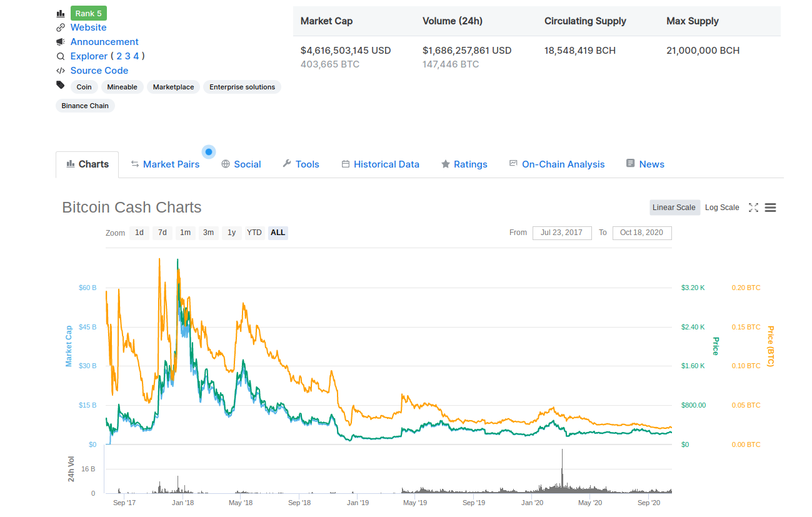The image size is (812, 517).
Task: Click the From date field
Action: (x=562, y=233)
